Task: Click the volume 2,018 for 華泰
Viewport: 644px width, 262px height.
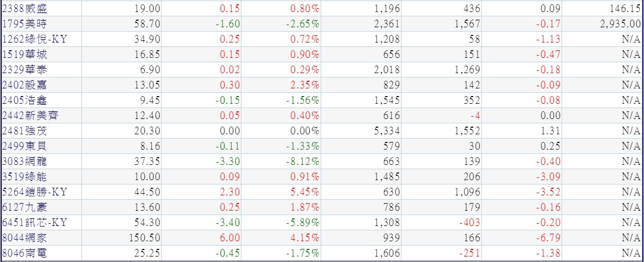Action: (387, 70)
